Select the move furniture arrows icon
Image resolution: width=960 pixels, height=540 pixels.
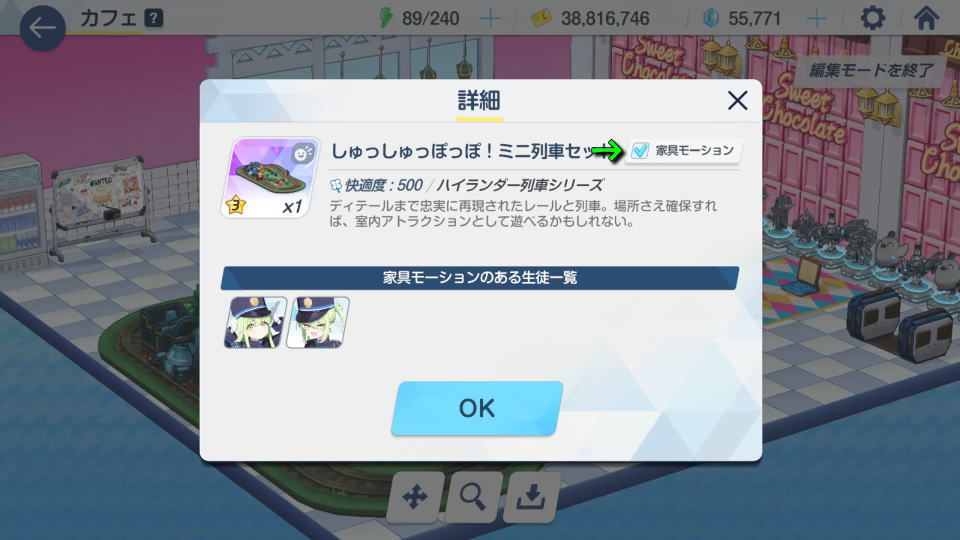(415, 497)
